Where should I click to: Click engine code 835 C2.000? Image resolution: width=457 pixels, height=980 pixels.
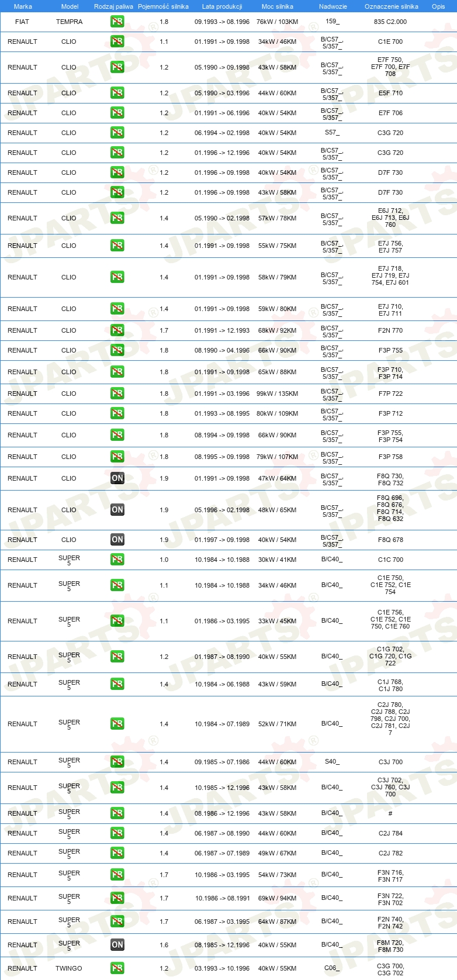(x=390, y=22)
